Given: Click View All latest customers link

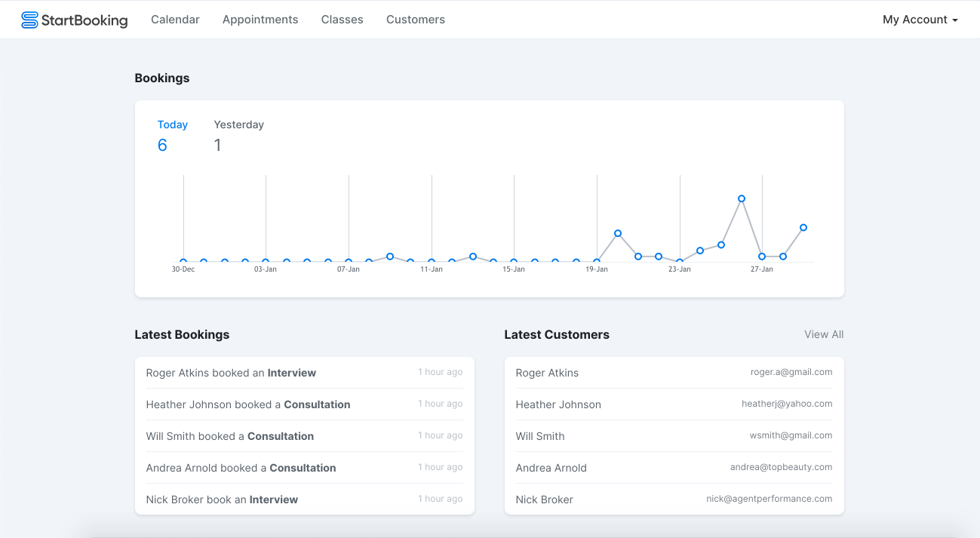Looking at the screenshot, I should [824, 334].
